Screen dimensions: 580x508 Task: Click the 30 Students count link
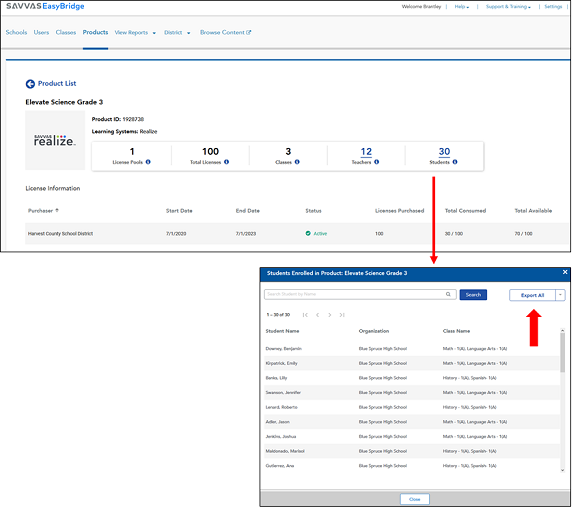point(444,152)
